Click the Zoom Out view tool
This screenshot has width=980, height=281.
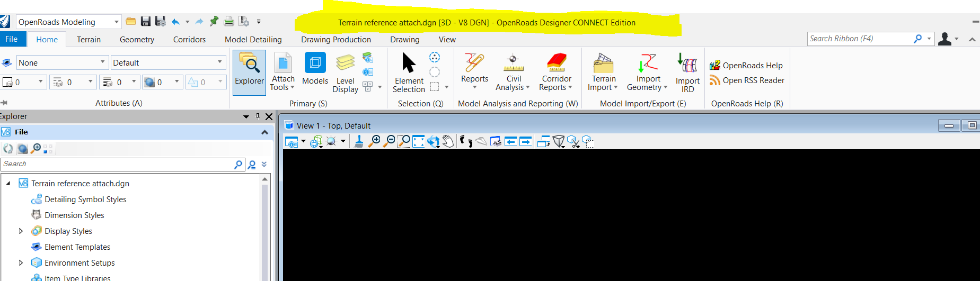tap(389, 141)
